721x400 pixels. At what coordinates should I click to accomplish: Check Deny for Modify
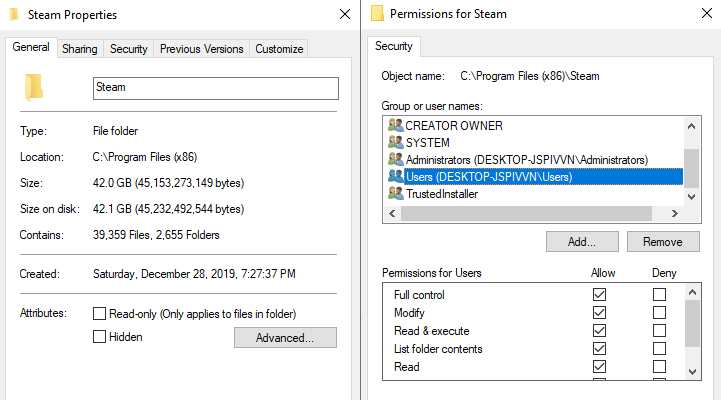(659, 313)
